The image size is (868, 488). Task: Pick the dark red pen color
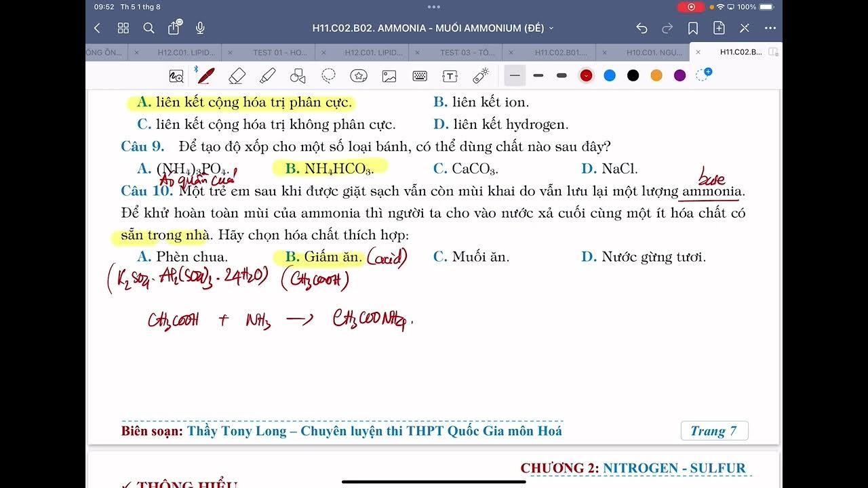(x=586, y=75)
